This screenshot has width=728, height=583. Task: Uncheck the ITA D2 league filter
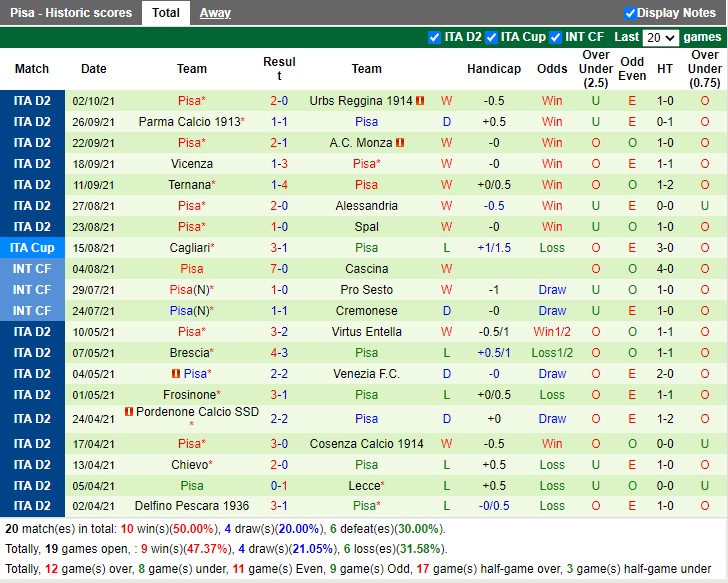pos(434,37)
